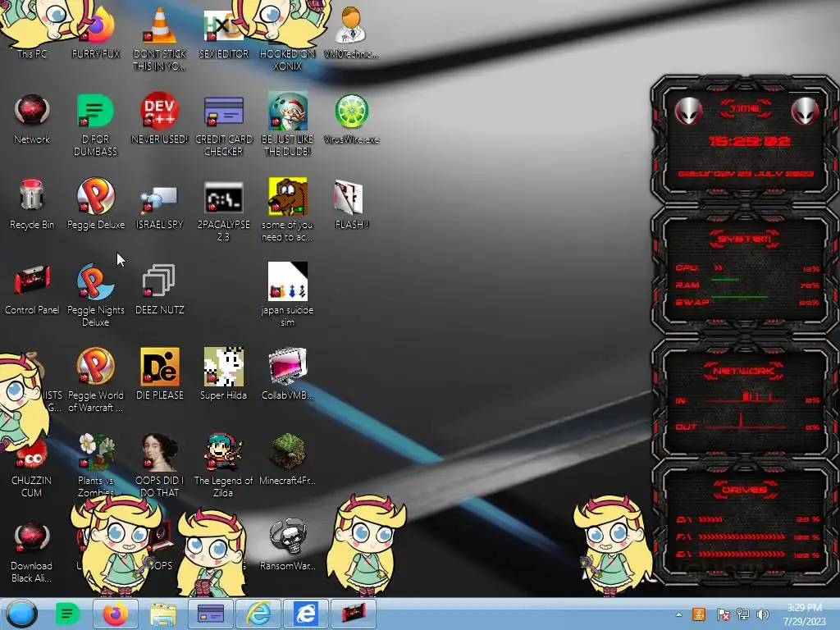Select the RansomWar... skull icon
This screenshot has width=840, height=630.
[287, 545]
